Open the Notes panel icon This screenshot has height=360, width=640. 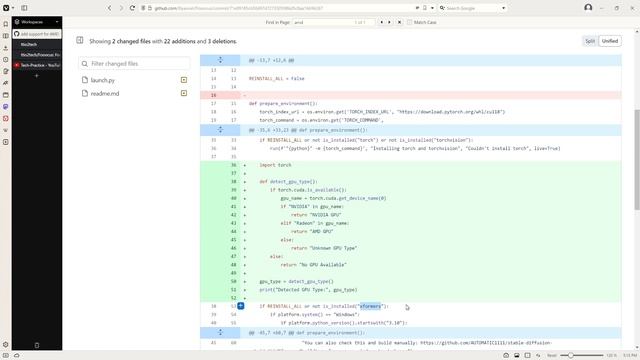[x=6, y=71]
